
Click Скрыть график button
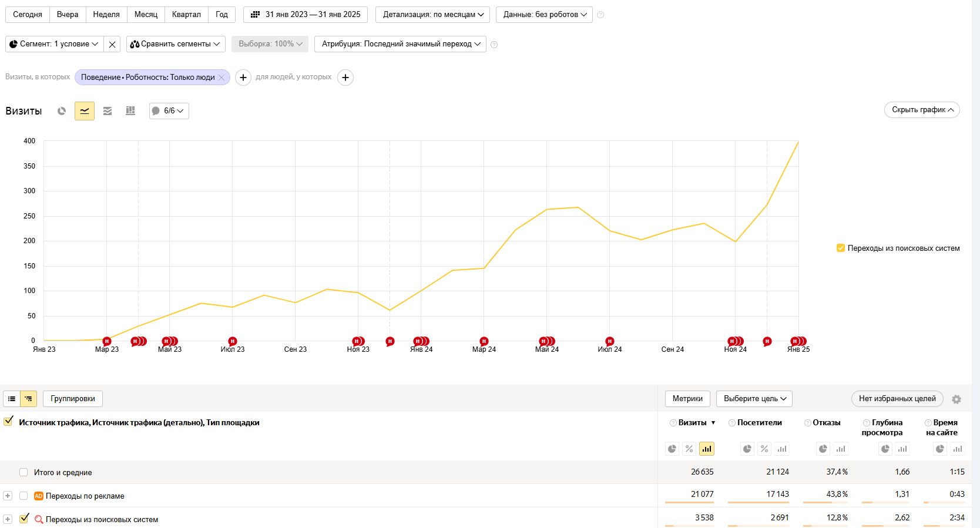(x=922, y=110)
